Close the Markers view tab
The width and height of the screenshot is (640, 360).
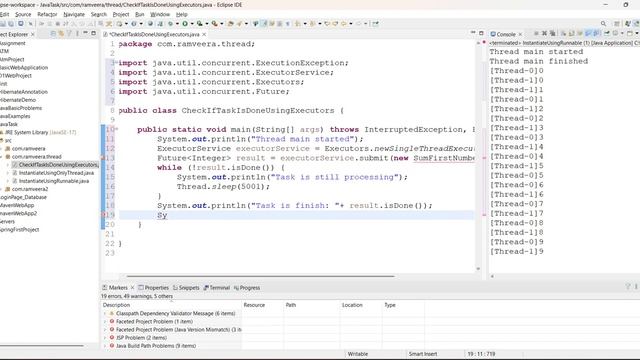(x=132, y=288)
